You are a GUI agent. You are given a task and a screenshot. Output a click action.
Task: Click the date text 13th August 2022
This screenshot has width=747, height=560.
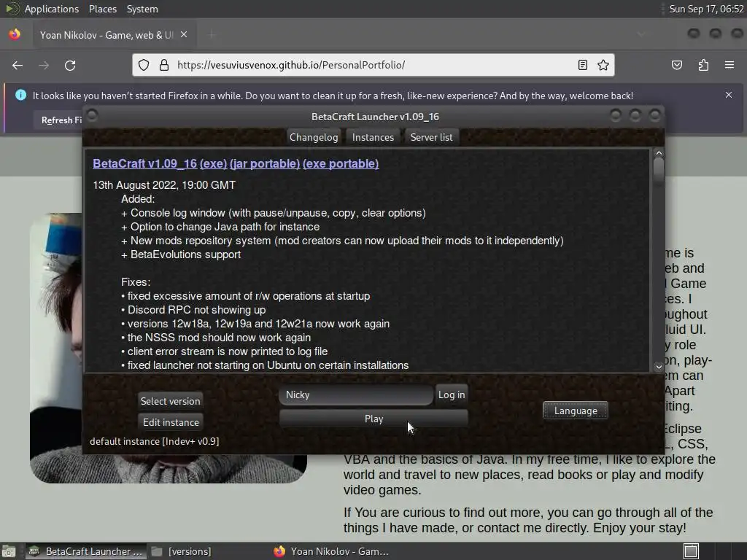pos(164,185)
